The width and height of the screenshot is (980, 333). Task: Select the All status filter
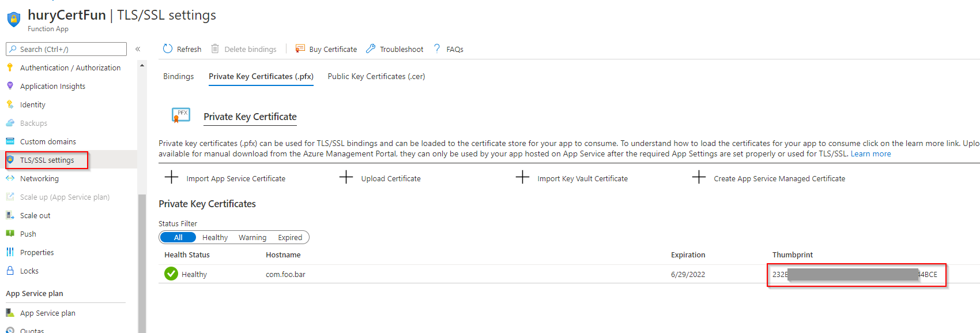click(178, 237)
